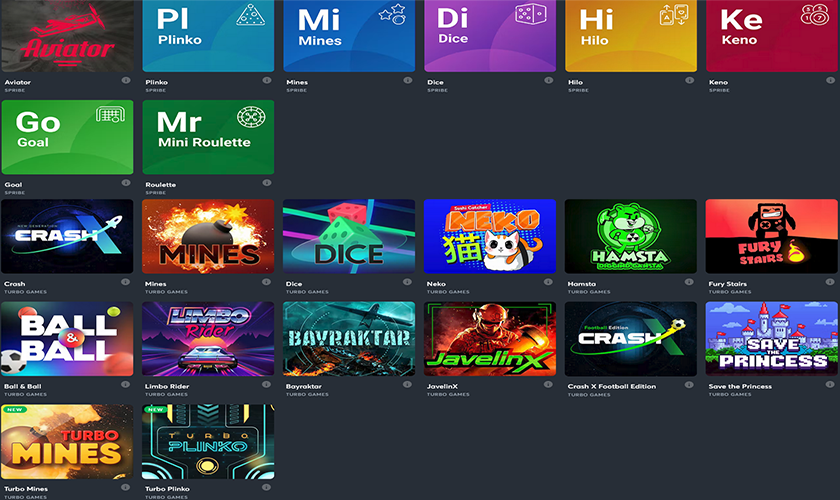
Task: Select the 'Keno' title text
Action: [x=718, y=82]
